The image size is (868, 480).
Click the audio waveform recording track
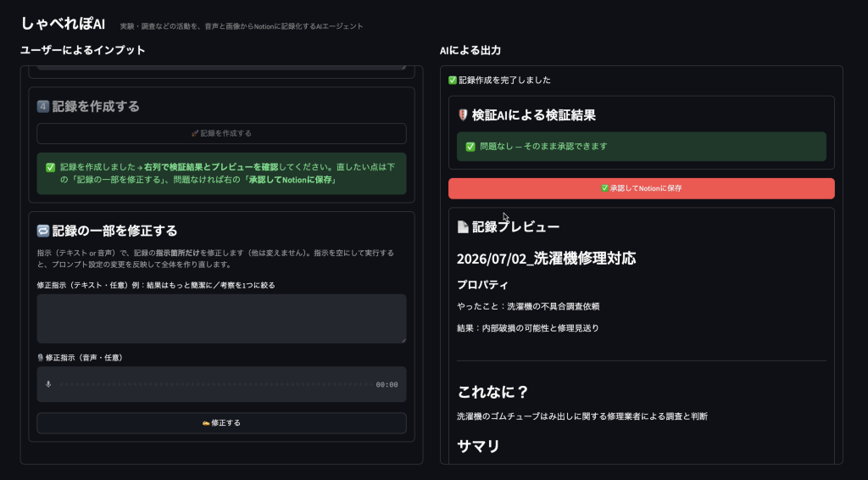point(216,384)
